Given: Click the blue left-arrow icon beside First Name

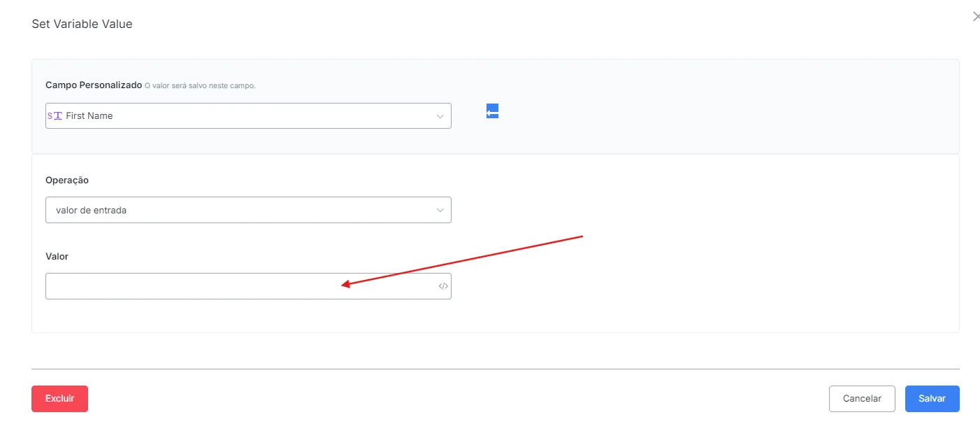Looking at the screenshot, I should pos(492,111).
